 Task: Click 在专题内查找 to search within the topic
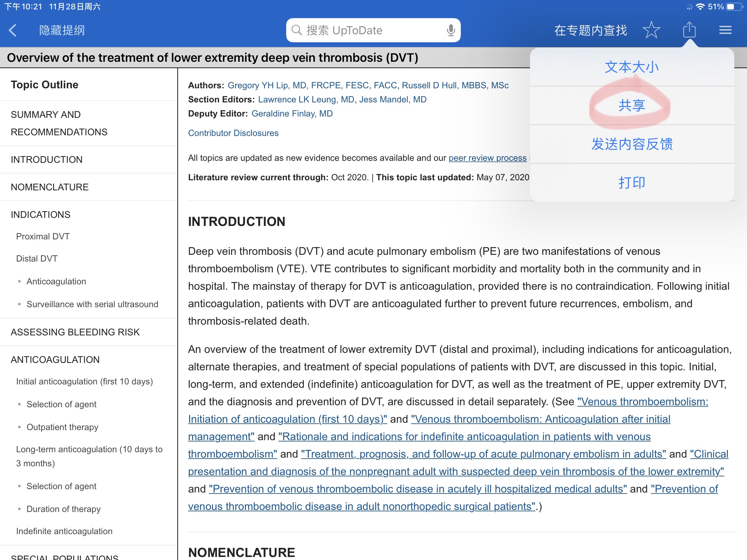tap(590, 30)
